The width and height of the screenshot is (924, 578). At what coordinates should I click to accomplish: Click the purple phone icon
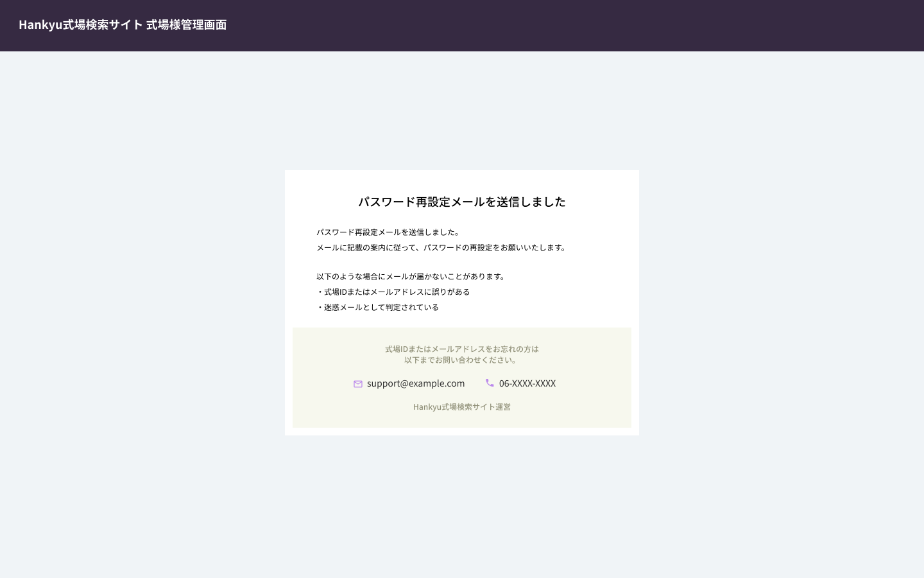(490, 383)
